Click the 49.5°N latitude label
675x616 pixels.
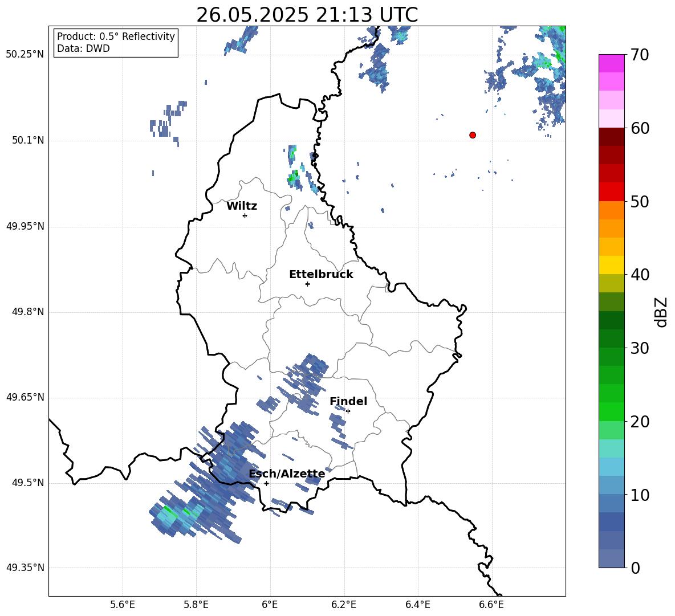(x=28, y=483)
